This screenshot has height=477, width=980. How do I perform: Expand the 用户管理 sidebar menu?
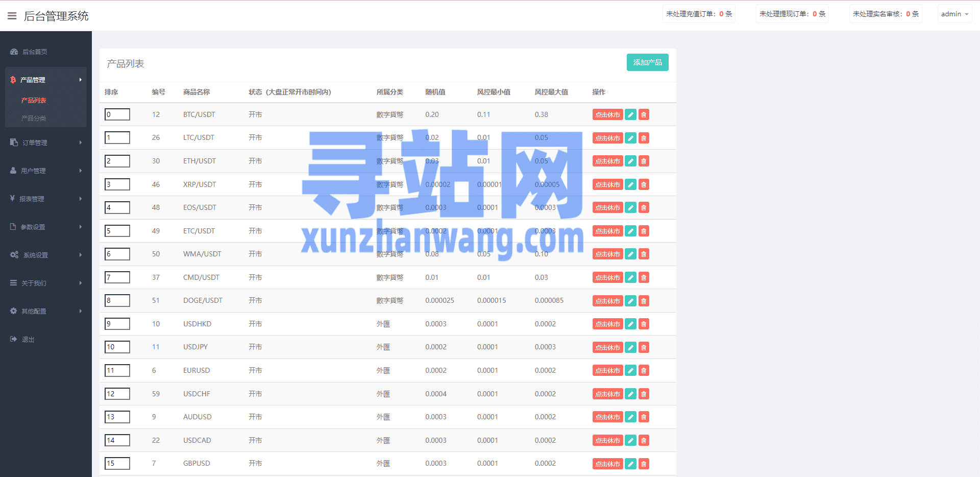(46, 171)
